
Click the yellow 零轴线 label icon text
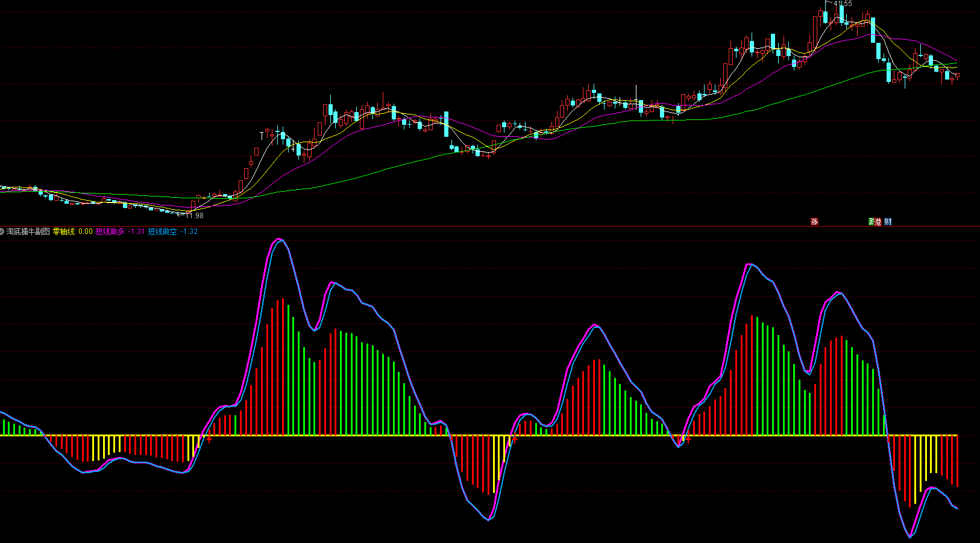63,230
